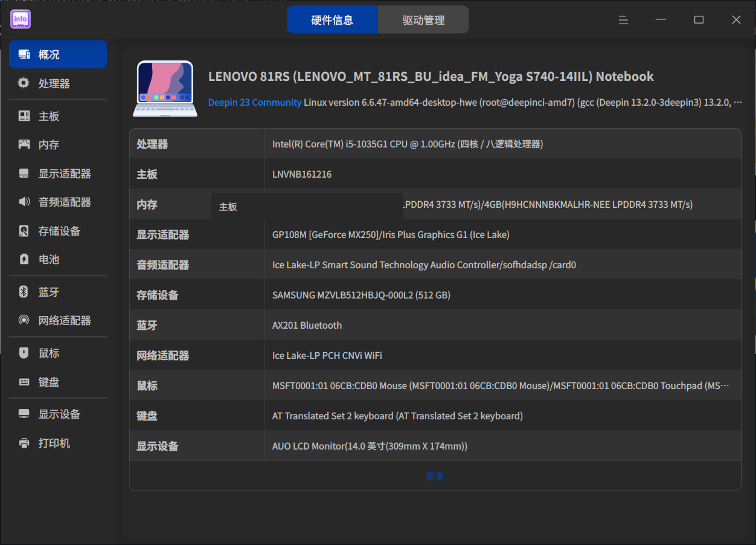The image size is (756, 545).
Task: Click the device manager app icon in title bar
Action: (21, 19)
